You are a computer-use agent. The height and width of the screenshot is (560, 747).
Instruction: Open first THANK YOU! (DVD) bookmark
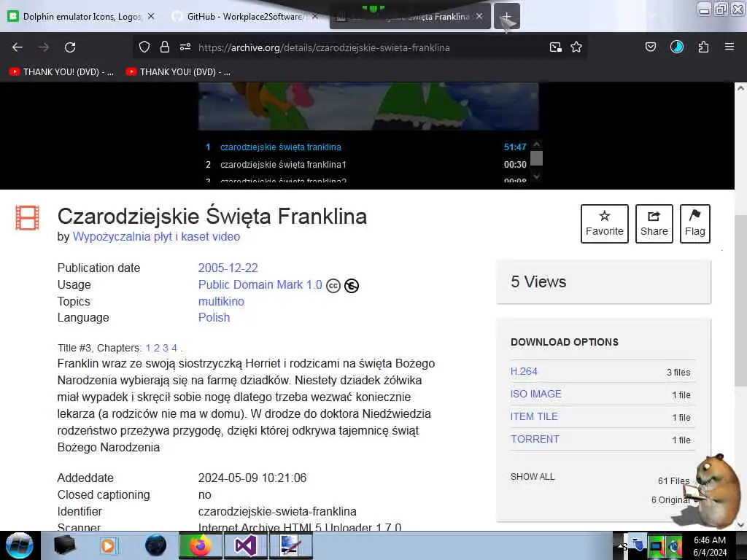62,72
